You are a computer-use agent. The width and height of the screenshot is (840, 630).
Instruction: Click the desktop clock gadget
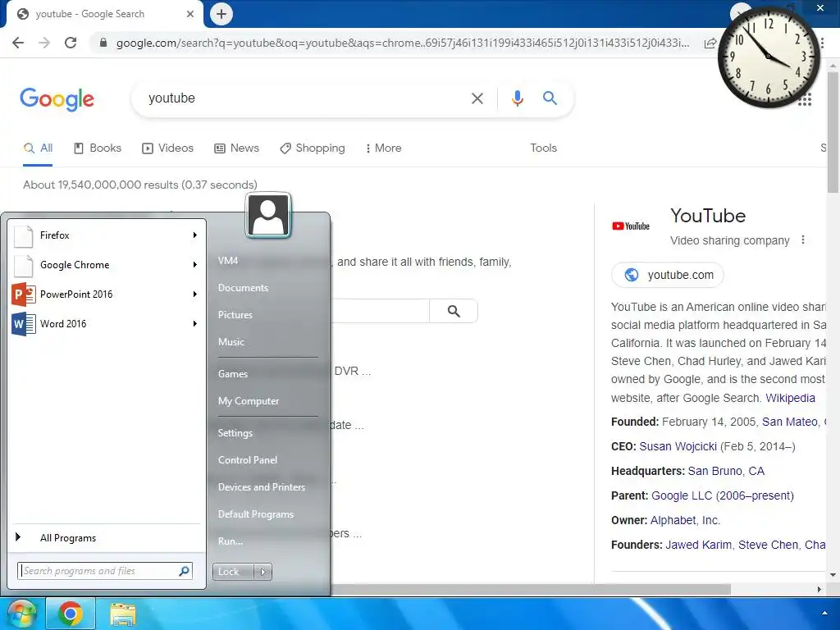coord(768,57)
